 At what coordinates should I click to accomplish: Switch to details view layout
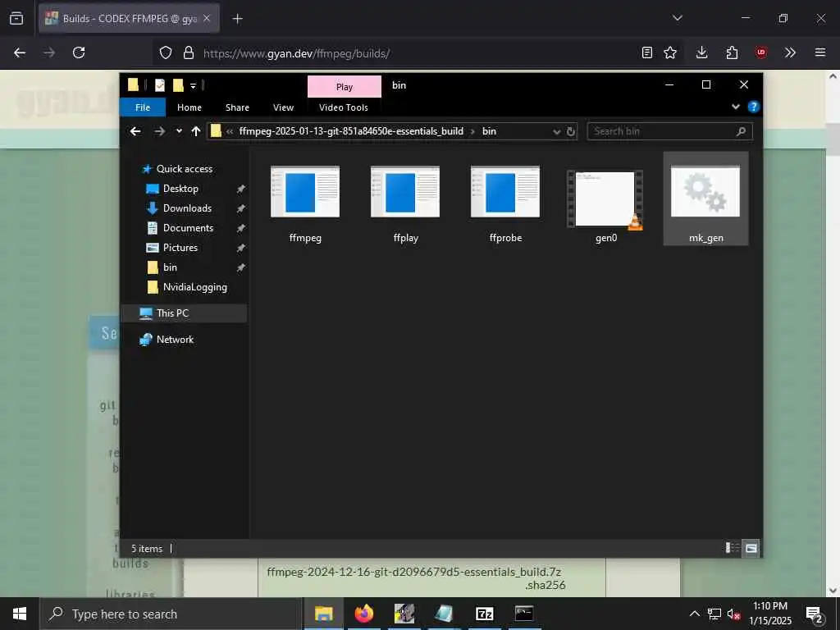pos(732,547)
